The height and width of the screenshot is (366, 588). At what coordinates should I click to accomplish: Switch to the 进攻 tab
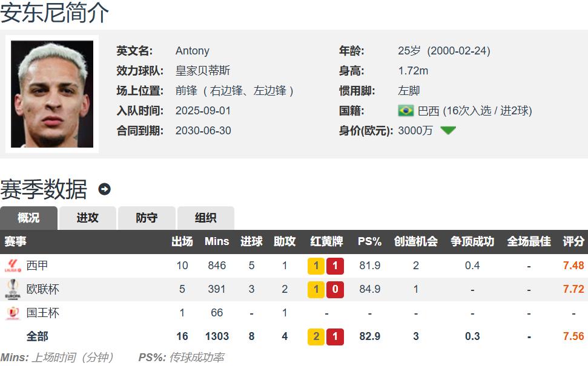(87, 218)
